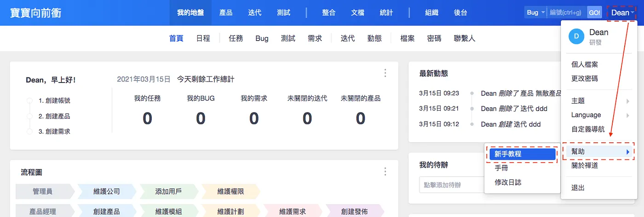Open the 整合 tab
Image resolution: width=644 pixels, height=217 pixels.
click(328, 12)
